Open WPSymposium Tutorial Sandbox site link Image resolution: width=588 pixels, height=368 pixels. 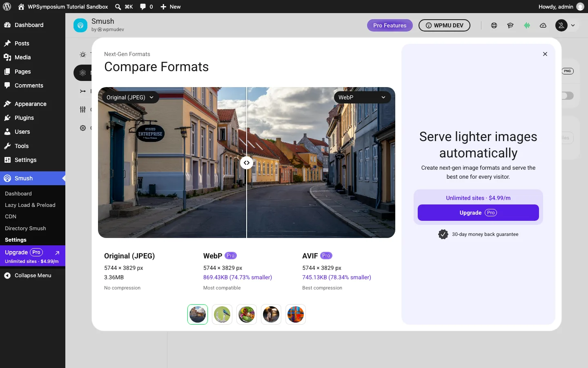[x=63, y=7]
